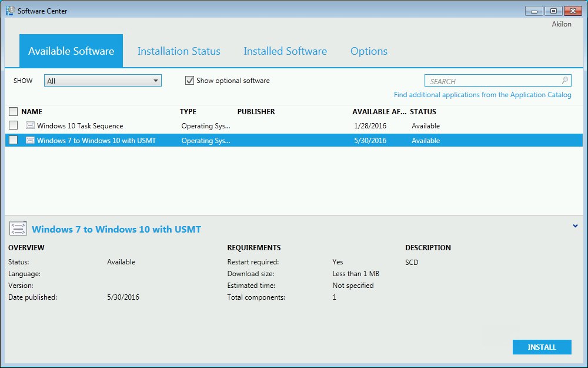Click the large task sequence icon in details pane
Screen dimensions: 588x368
18,228
